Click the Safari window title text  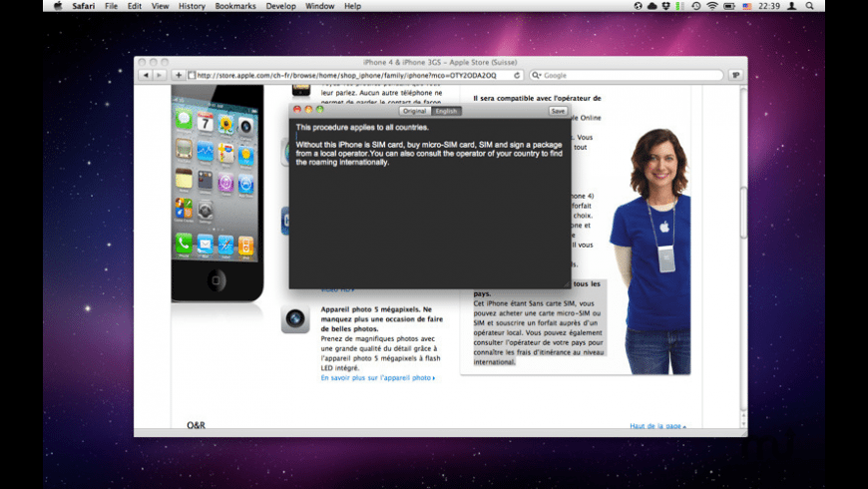[x=440, y=62]
